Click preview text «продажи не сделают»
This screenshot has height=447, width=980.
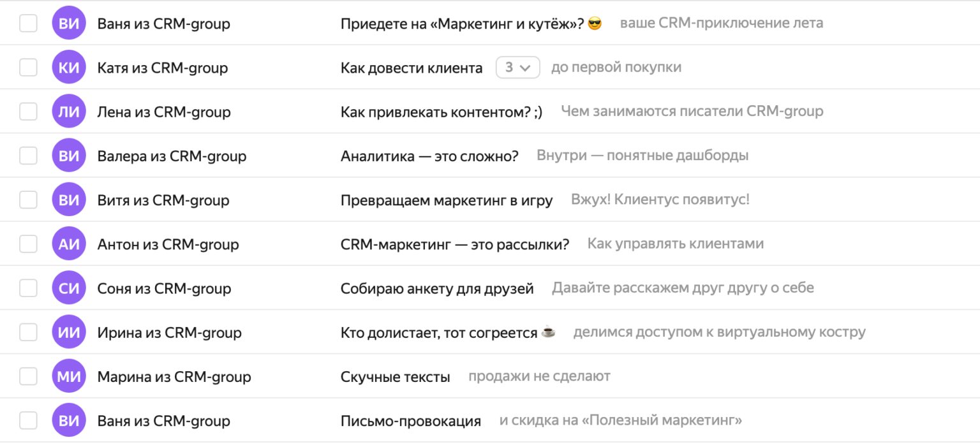tap(539, 376)
